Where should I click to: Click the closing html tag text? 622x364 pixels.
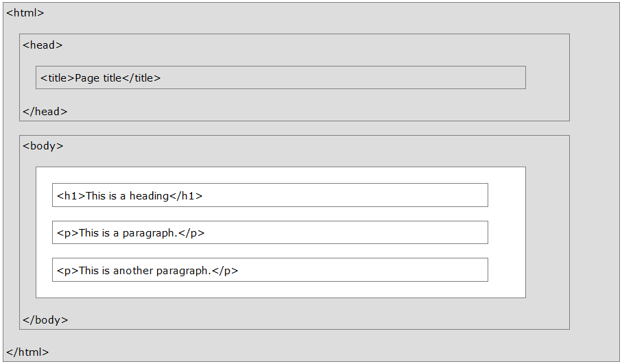click(27, 352)
